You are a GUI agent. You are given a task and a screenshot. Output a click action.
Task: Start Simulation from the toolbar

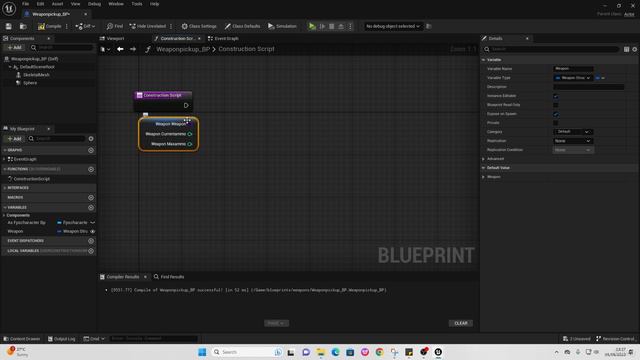point(282,26)
